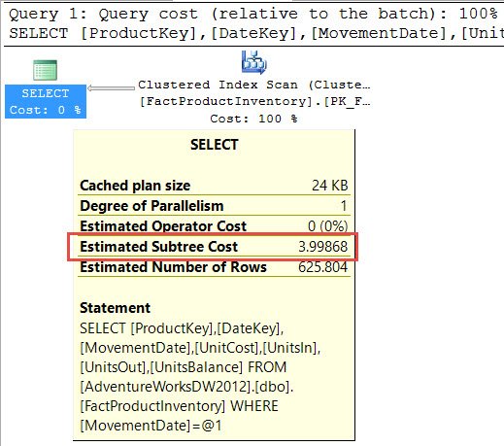
Task: Click the arrow connecting scan to SELECT
Action: click(x=111, y=87)
